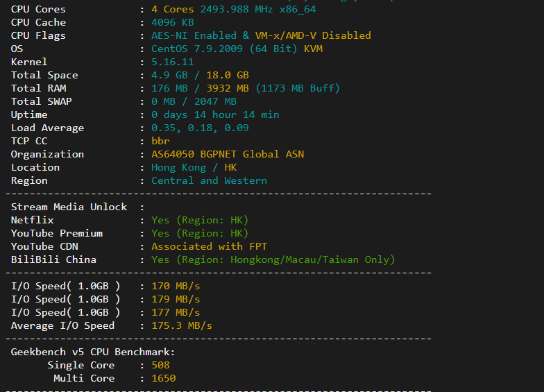This screenshot has height=392, width=544.
Task: Click the Load Average value 0.35, 0.18, 0.09
Action: [x=200, y=128]
